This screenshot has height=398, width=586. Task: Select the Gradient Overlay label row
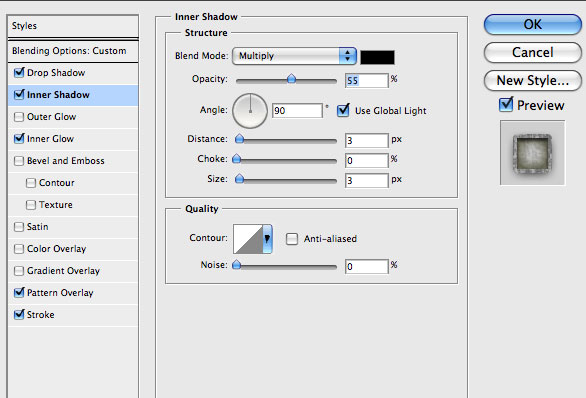tap(73, 271)
